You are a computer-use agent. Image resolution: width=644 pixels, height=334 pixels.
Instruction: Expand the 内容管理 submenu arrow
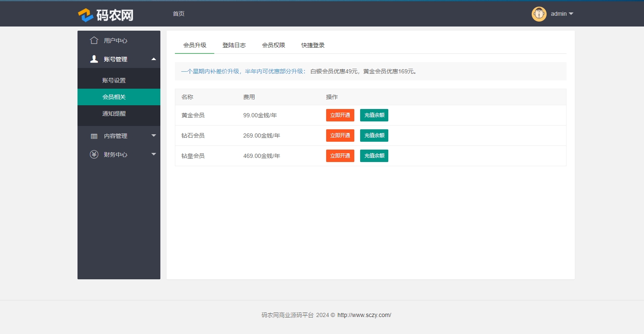[154, 136]
